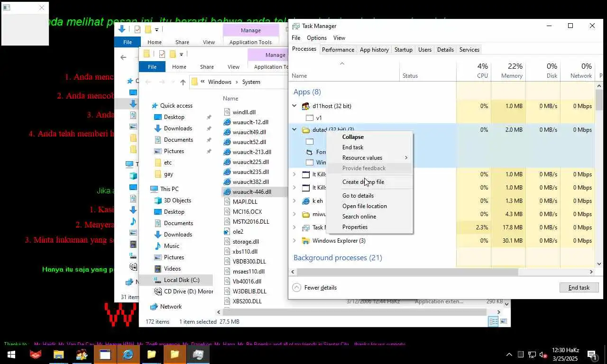Click the Memory column header
607x364 pixels.
pos(508,71)
